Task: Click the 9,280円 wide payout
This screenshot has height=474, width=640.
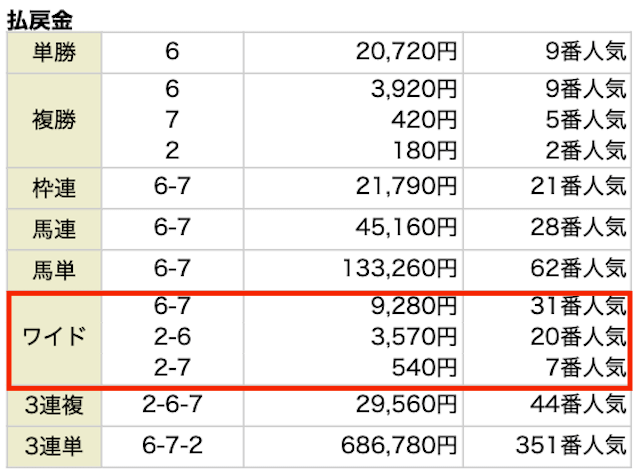Action: pyautogui.click(x=413, y=306)
